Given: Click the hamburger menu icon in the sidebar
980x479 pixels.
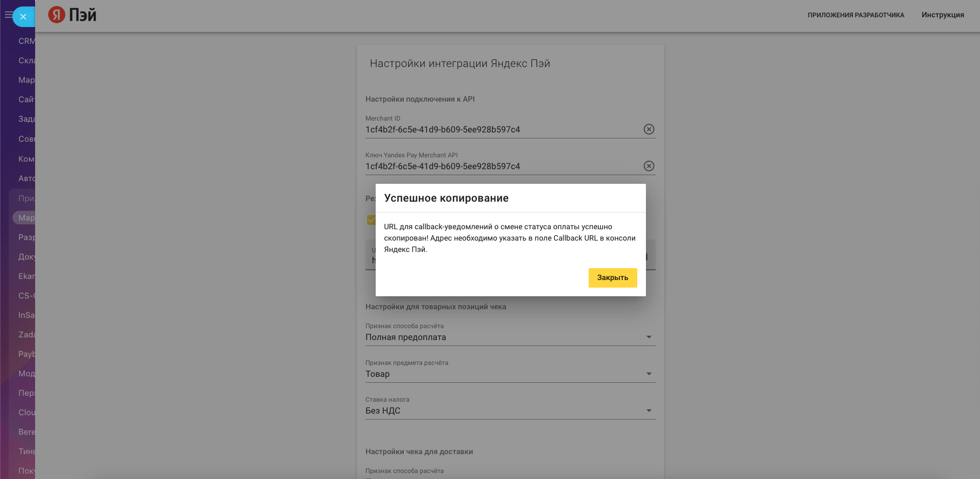Looking at the screenshot, I should tap(8, 15).
